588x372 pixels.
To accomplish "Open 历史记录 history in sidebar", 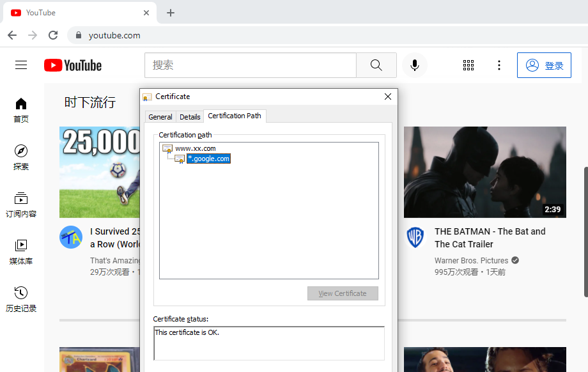I will click(21, 299).
